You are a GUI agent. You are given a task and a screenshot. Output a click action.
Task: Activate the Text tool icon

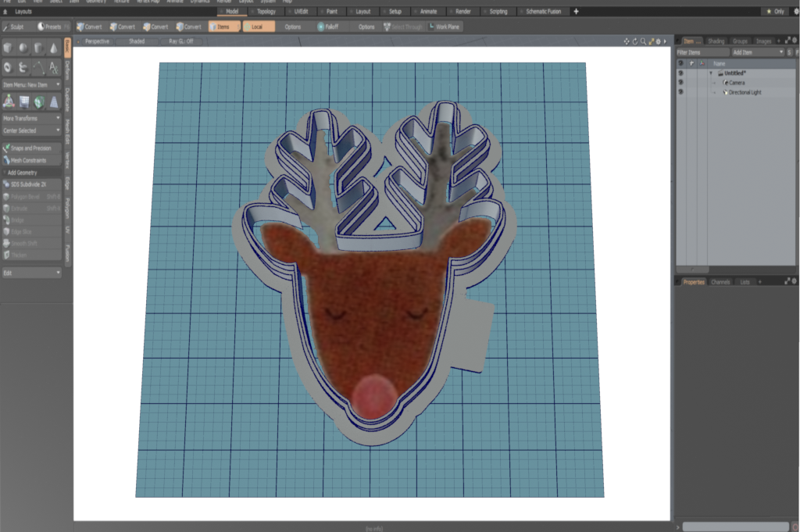pyautogui.click(x=54, y=68)
